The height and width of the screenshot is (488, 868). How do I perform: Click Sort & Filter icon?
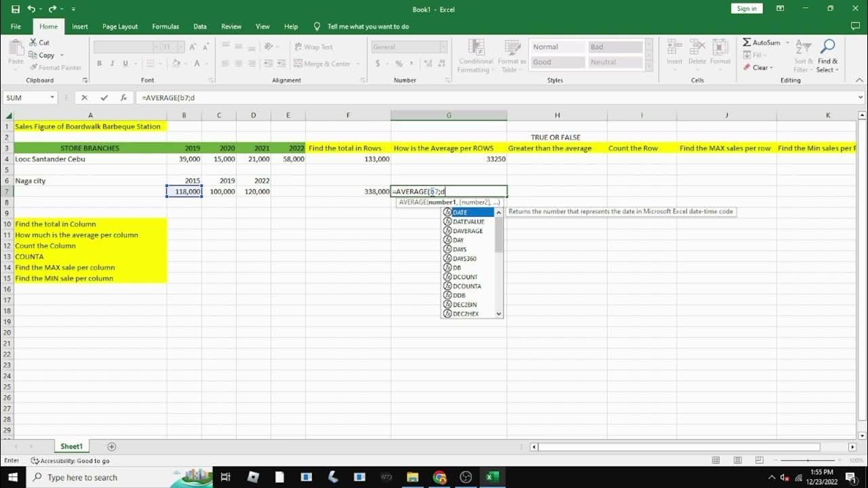pos(802,47)
